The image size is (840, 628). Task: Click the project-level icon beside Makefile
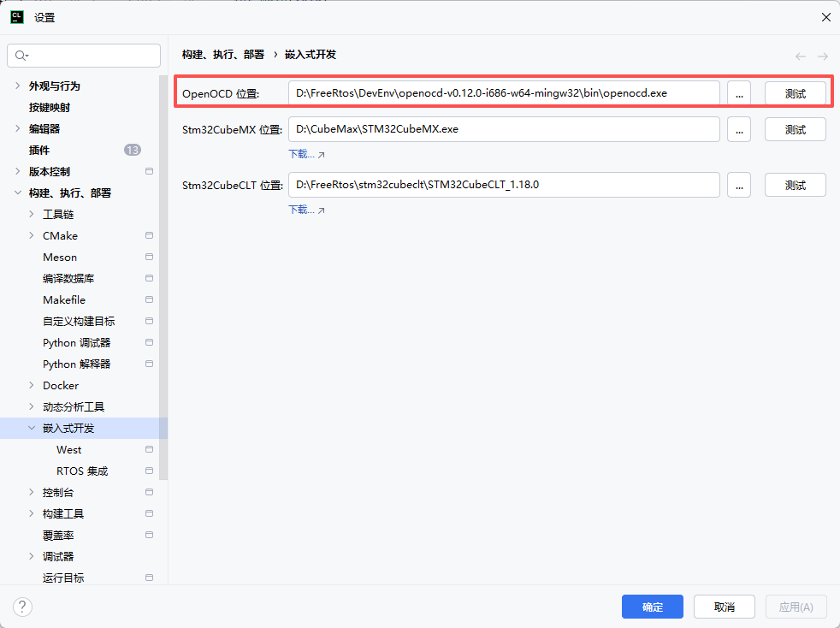(x=150, y=300)
